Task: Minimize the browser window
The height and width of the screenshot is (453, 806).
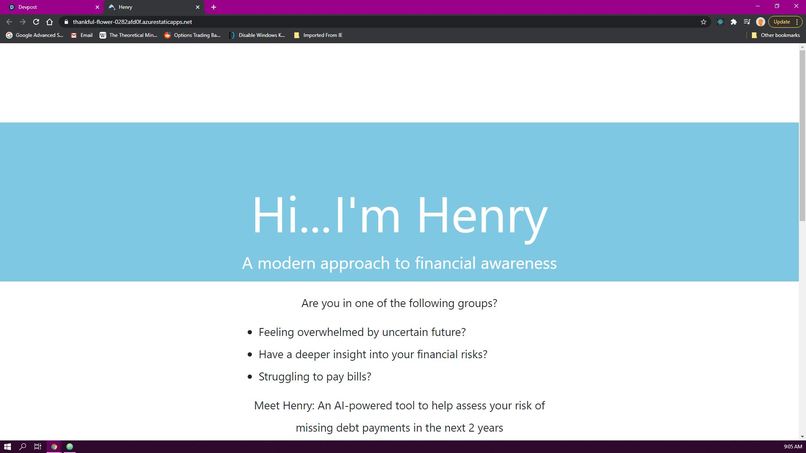Action: pyautogui.click(x=758, y=6)
